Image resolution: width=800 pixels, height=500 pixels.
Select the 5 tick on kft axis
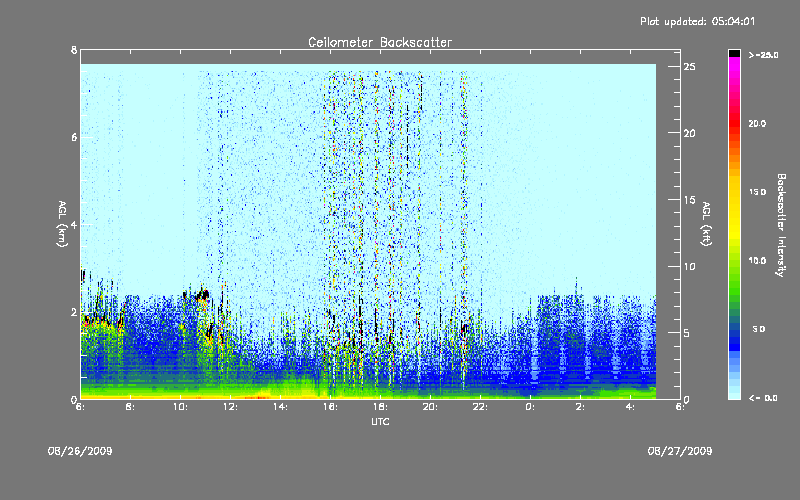coord(687,333)
